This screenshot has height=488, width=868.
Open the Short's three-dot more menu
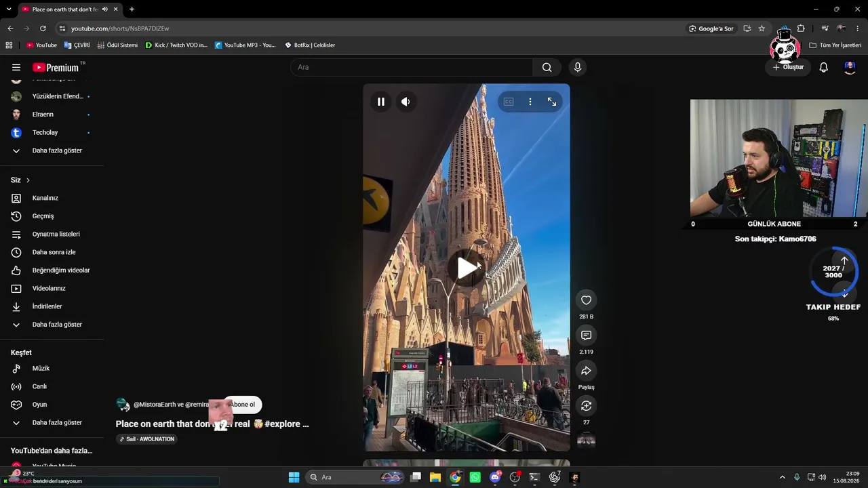point(530,102)
